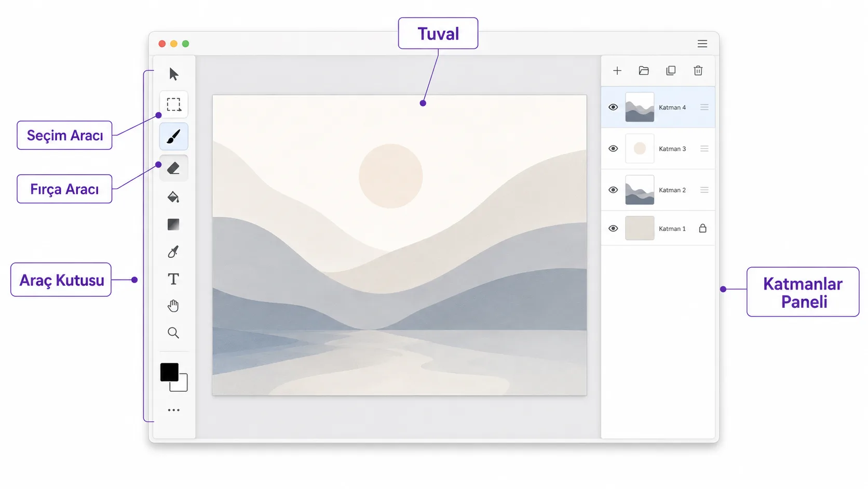This screenshot has height=489, width=868.
Task: Duplicate layer using the copy icon
Action: tap(671, 71)
